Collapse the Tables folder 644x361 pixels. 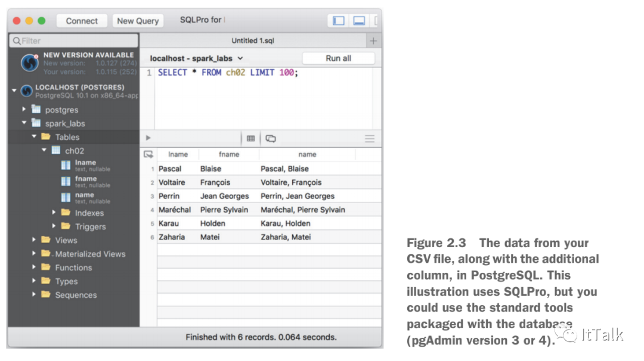tap(34, 136)
